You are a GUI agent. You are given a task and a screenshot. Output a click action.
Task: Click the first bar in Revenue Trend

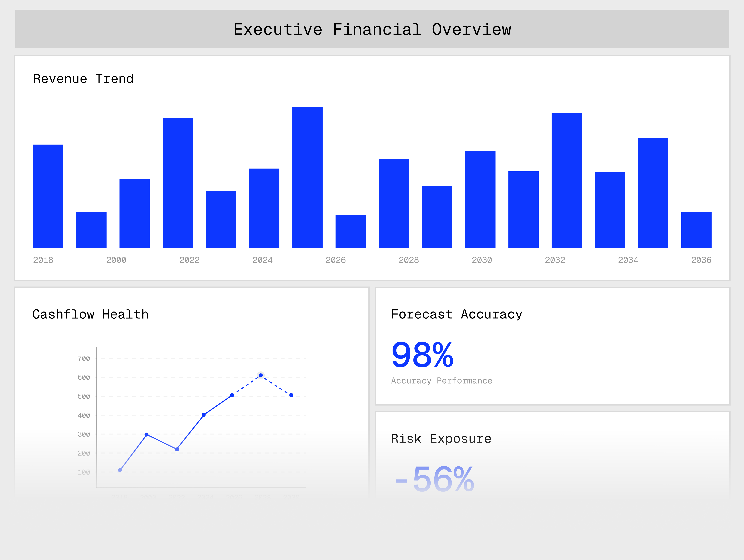click(x=48, y=196)
